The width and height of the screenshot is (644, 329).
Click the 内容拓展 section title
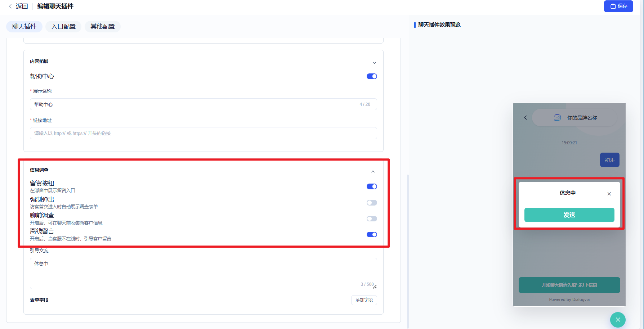click(39, 61)
